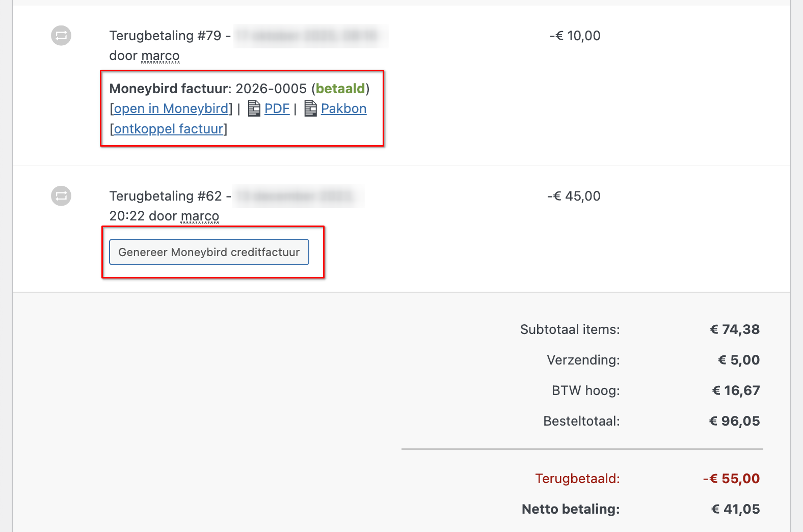Unlink invoice via 'ontkoppel factuur'
Screen dimensions: 803x532
pos(169,129)
